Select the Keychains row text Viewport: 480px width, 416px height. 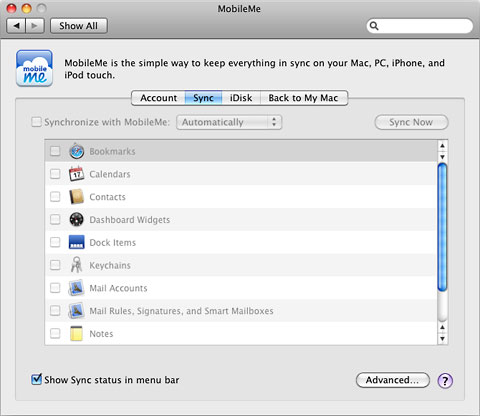click(x=110, y=265)
